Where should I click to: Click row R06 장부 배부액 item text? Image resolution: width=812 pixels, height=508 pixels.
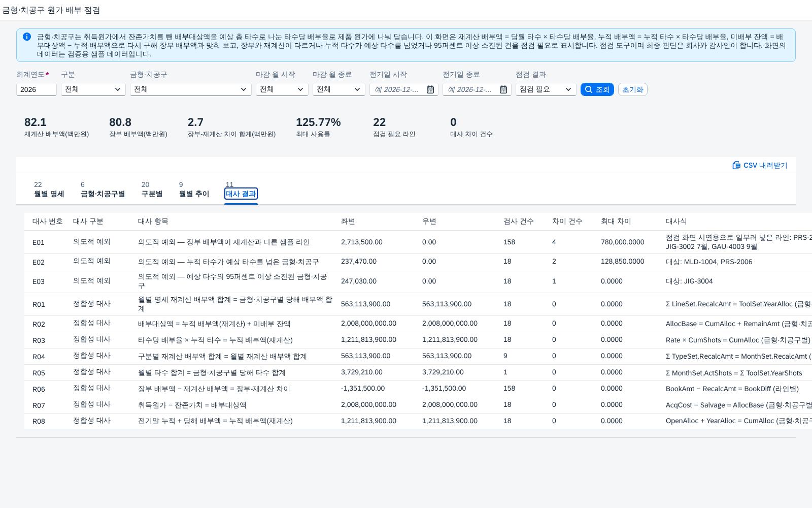[x=214, y=389]
